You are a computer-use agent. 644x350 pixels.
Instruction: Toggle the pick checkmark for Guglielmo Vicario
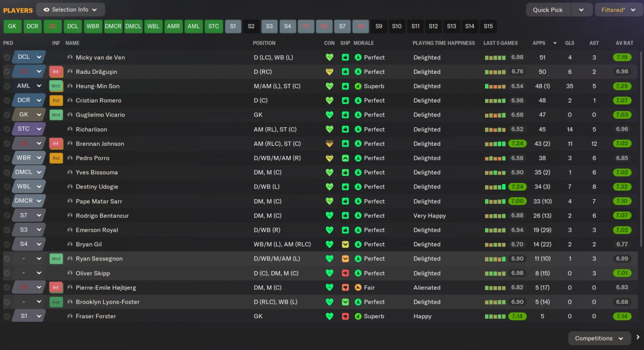(x=7, y=115)
